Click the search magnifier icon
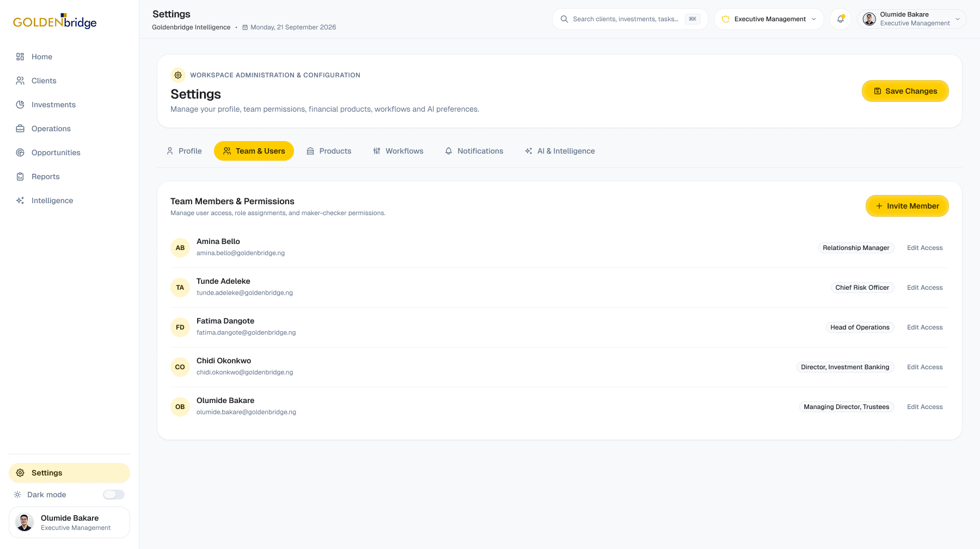The height and width of the screenshot is (549, 980). click(x=565, y=19)
